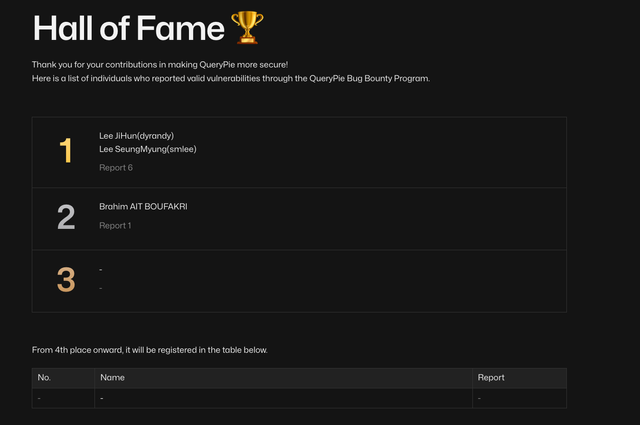Click the No. column header

coord(44,378)
